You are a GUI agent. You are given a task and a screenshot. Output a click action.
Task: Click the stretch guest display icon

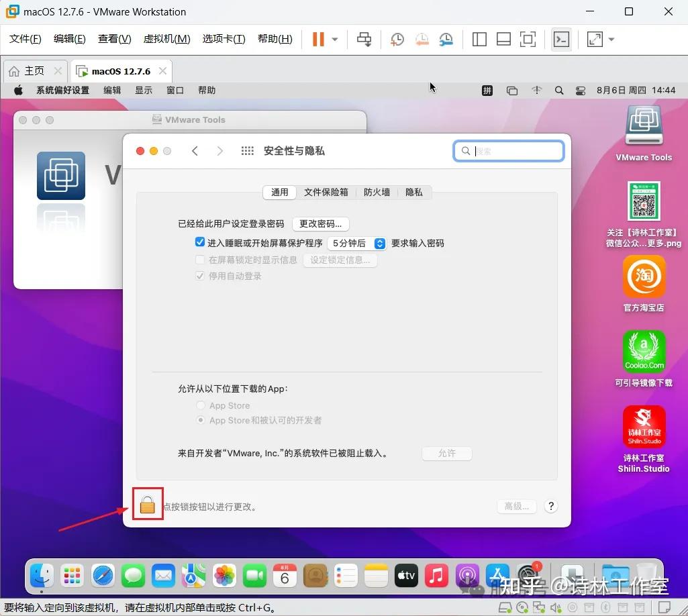595,39
